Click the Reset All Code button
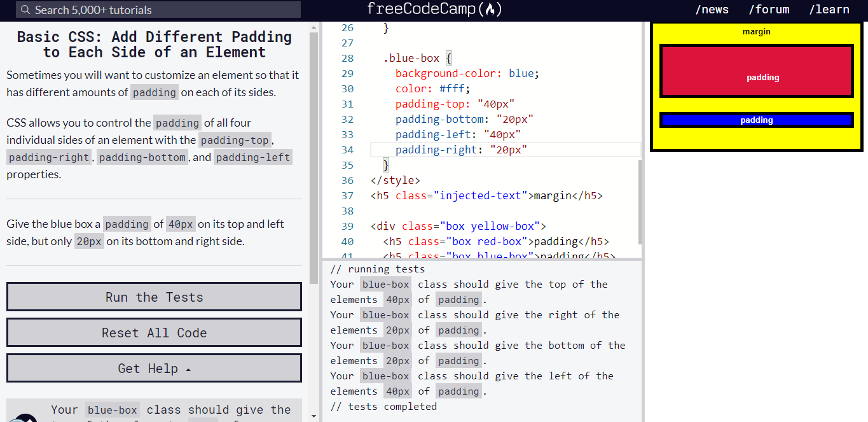Image resolution: width=868 pixels, height=422 pixels. point(154,332)
